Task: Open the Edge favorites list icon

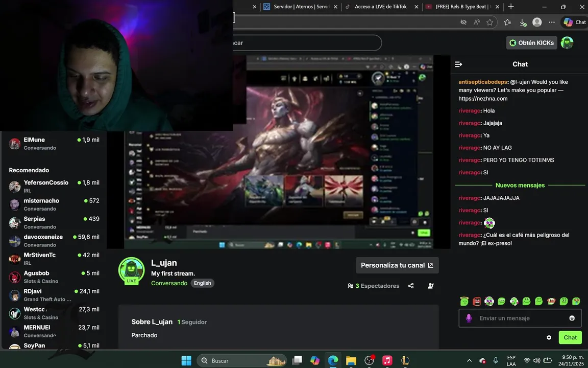Action: click(507, 22)
